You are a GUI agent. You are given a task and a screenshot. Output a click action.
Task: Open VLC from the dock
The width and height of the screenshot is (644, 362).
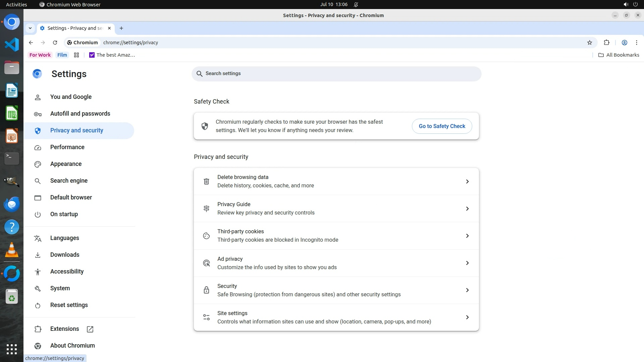12,250
